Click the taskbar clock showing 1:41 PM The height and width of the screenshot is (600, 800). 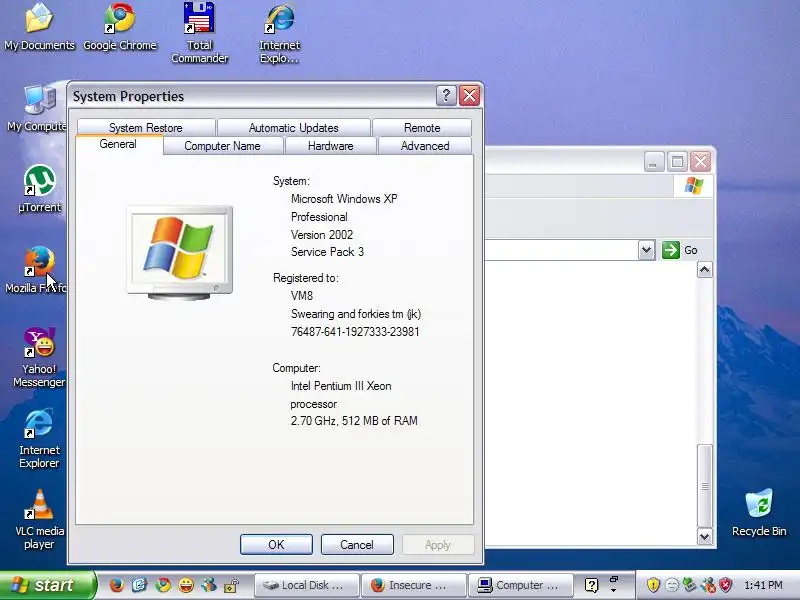tap(763, 585)
